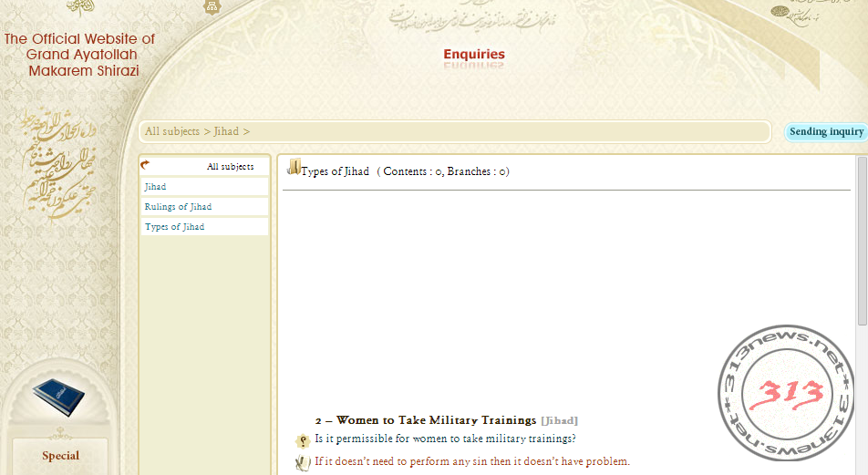Click the scroll answer icon beside the reply
868x475 pixels.
303,463
